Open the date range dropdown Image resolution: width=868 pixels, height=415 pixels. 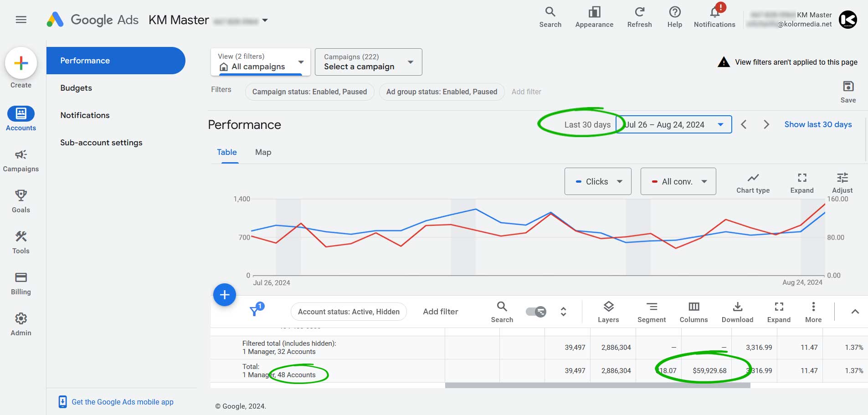click(674, 124)
